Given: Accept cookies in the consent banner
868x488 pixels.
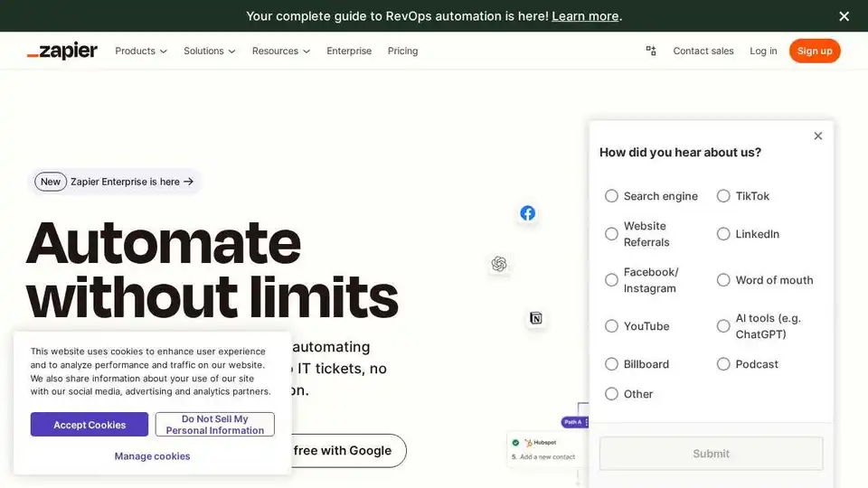Looking at the screenshot, I should 90,425.
